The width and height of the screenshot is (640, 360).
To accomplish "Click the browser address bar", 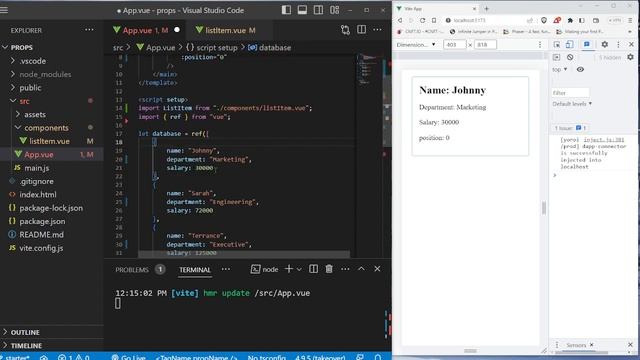I will (x=488, y=20).
